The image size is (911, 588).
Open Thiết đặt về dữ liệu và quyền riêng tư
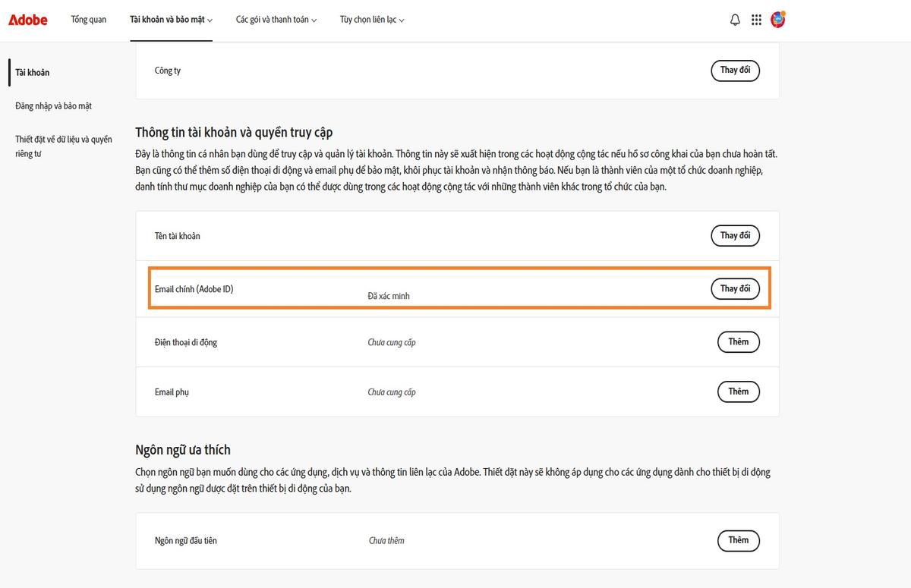click(x=63, y=147)
